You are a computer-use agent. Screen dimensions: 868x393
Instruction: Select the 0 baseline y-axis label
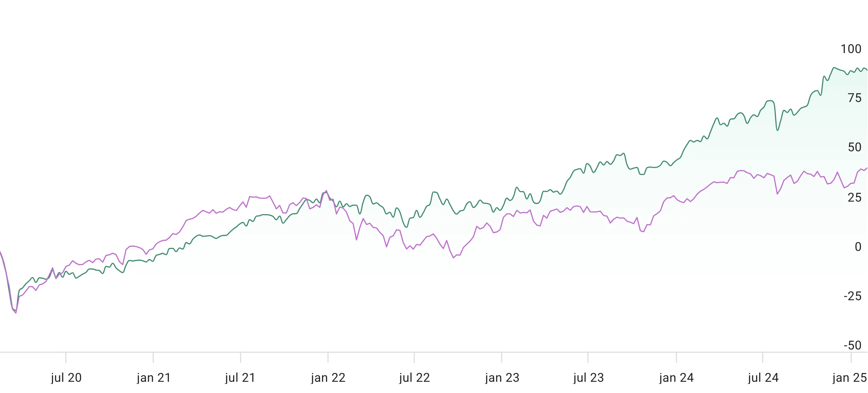coord(858,247)
